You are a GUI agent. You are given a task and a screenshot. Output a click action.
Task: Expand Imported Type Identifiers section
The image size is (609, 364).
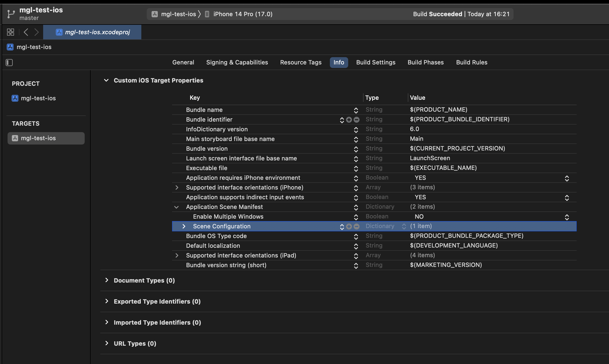click(x=107, y=322)
